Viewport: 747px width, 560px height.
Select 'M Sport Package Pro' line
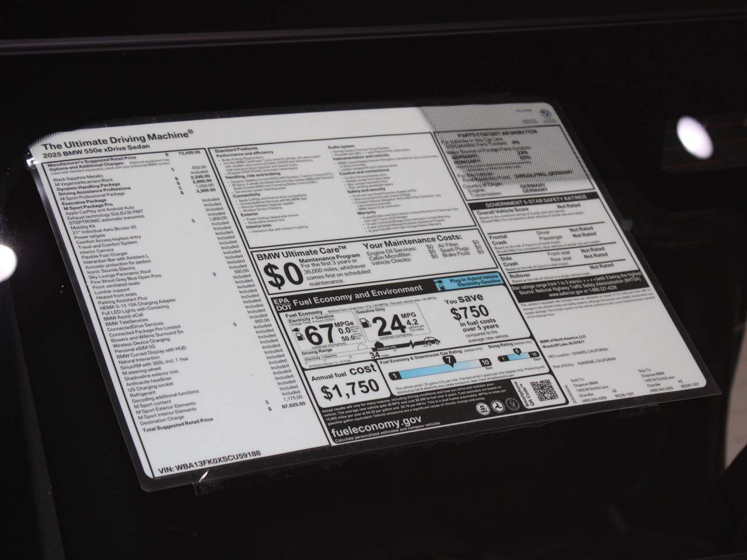[x=88, y=206]
